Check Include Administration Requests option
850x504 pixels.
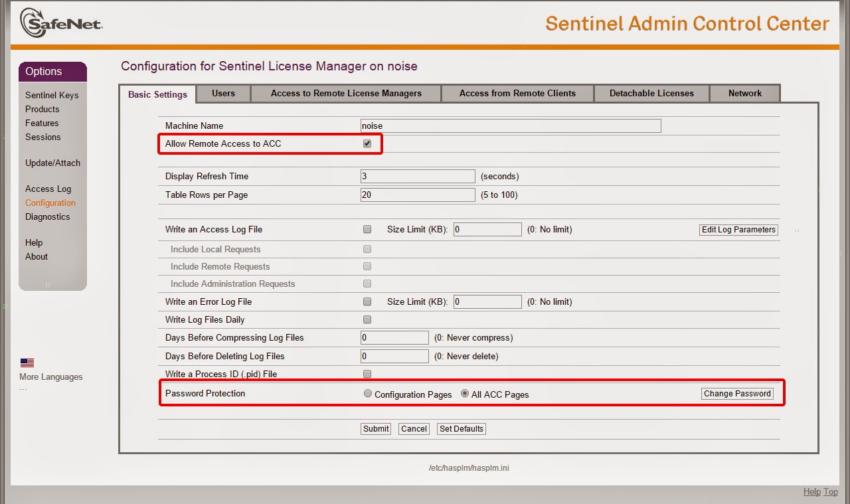[367, 284]
